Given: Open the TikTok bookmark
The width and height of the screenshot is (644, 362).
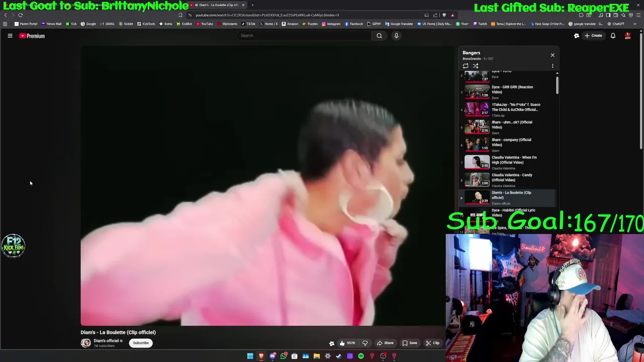Looking at the screenshot, I should 249,24.
